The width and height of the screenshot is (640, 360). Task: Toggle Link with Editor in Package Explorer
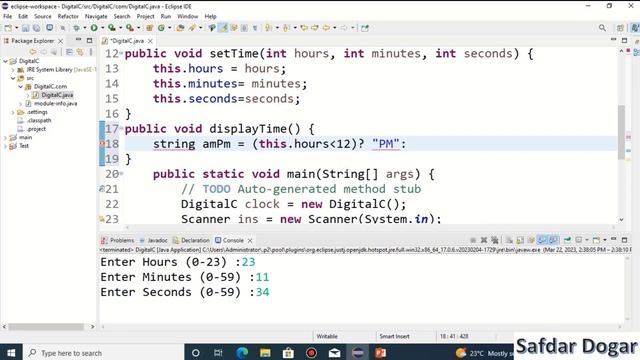click(x=80, y=52)
